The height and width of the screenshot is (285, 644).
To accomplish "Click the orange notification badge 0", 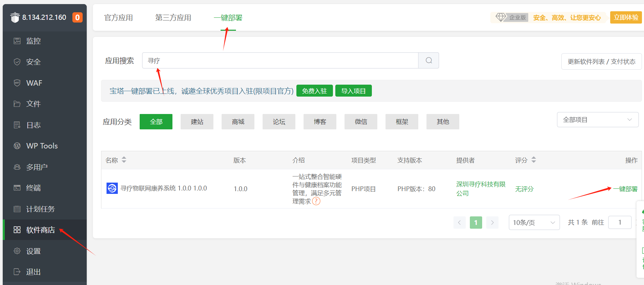I will click(x=78, y=17).
